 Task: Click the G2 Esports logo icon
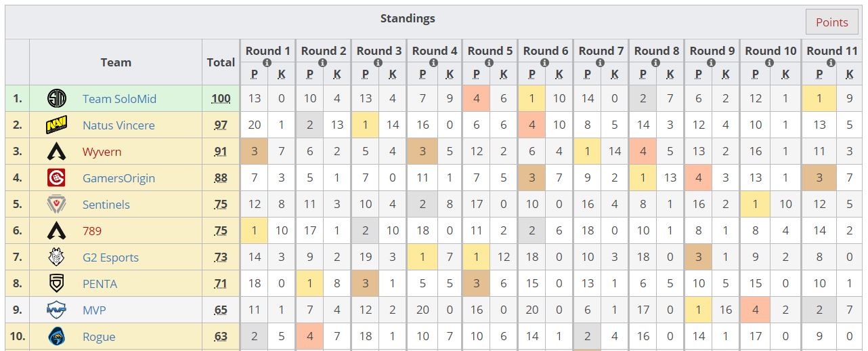[57, 257]
